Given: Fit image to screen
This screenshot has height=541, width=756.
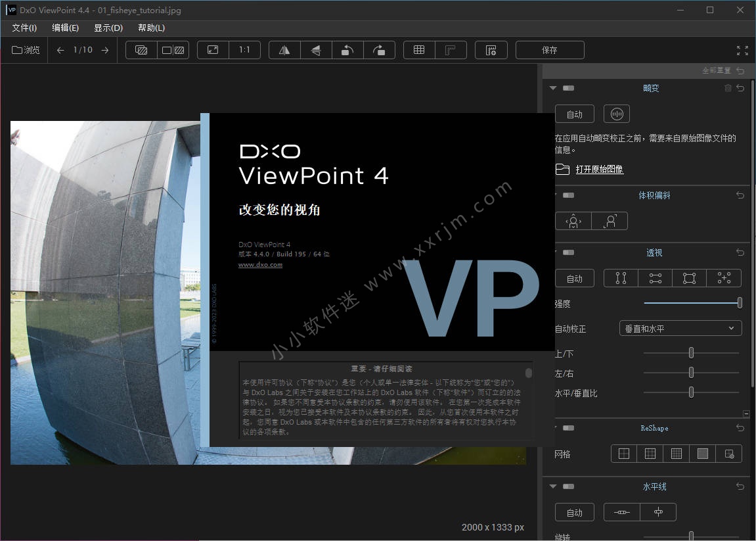Looking at the screenshot, I should (213, 50).
